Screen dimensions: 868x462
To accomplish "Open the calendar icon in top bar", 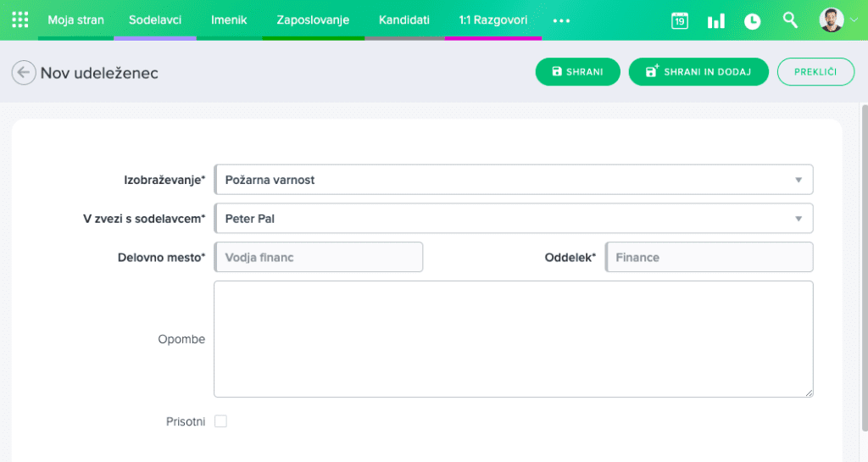I will point(679,20).
